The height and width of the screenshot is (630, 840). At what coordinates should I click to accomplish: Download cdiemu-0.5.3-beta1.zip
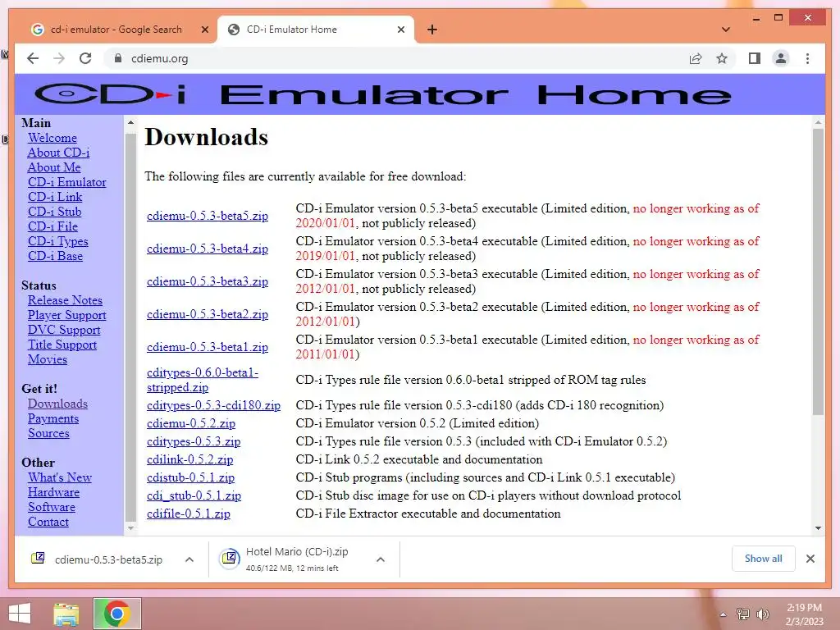click(x=208, y=347)
